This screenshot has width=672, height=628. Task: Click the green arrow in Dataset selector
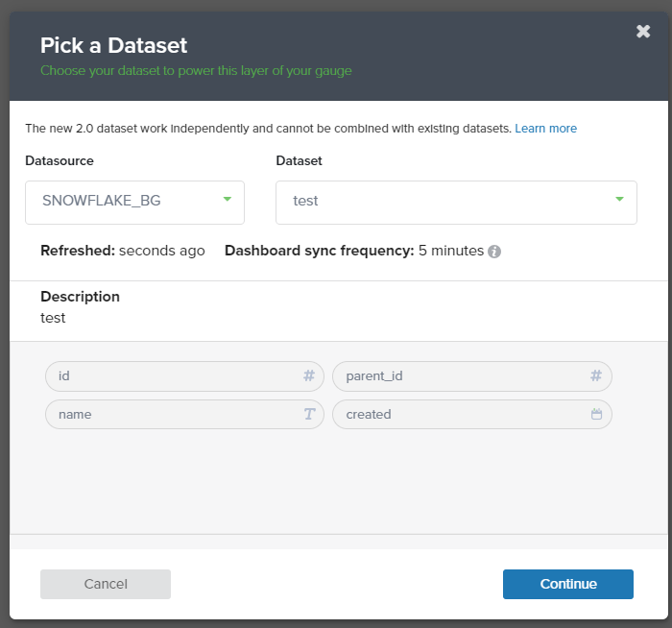(x=619, y=200)
